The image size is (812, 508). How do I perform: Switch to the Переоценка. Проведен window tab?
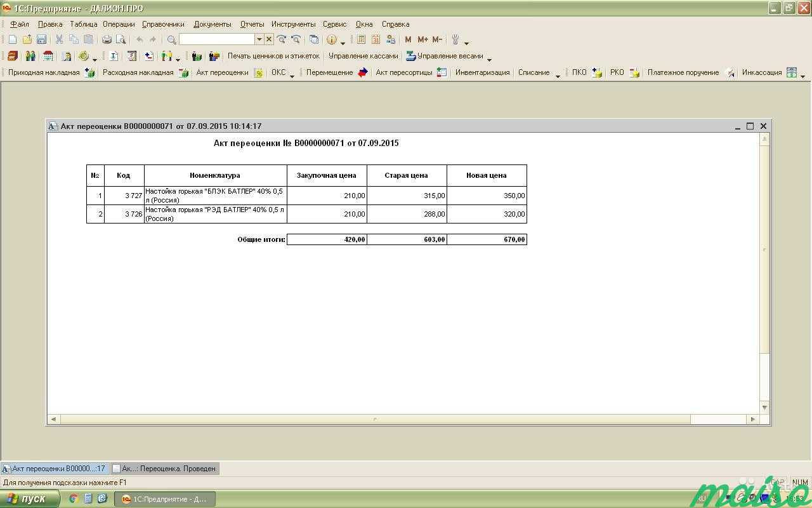[x=165, y=469]
